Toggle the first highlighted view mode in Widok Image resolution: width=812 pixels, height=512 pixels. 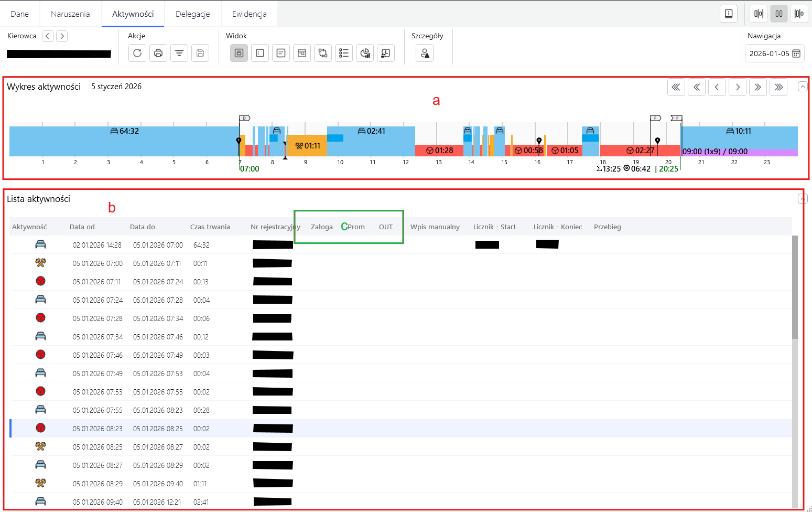pos(239,53)
